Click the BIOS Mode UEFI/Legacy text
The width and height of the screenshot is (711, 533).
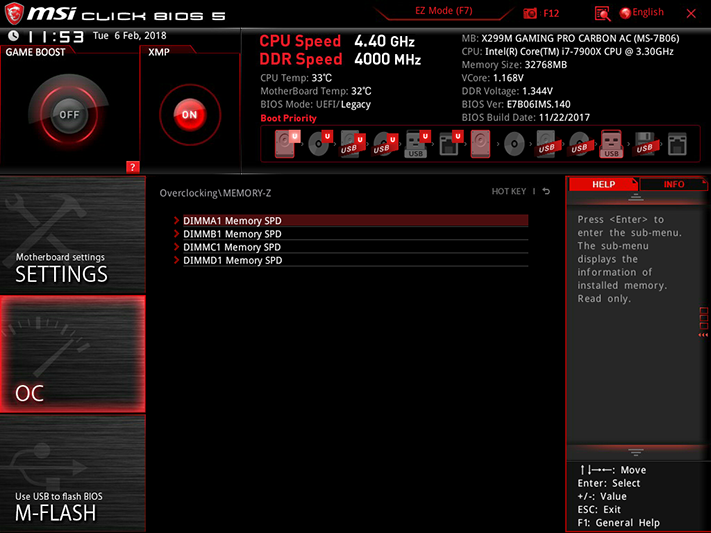[x=316, y=104]
